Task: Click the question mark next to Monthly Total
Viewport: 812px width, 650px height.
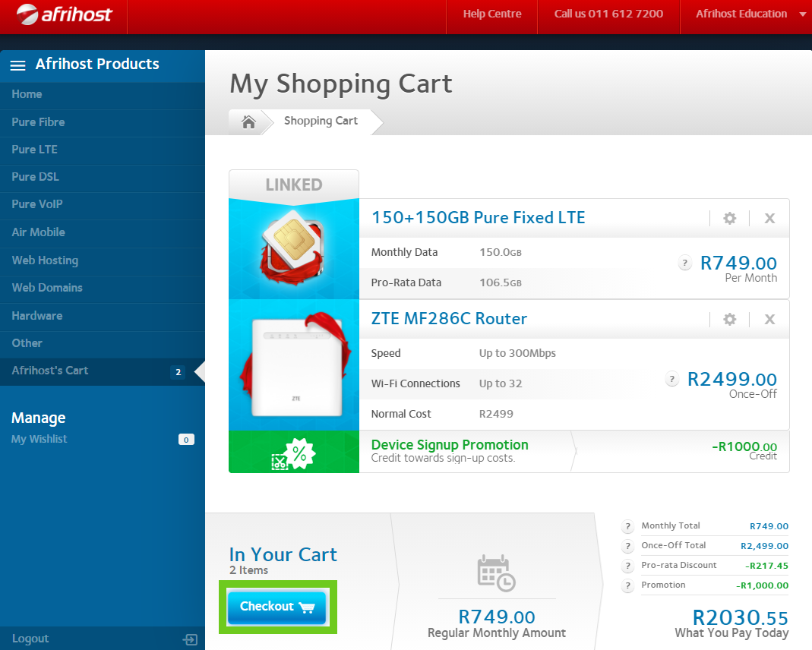Action: point(627,527)
